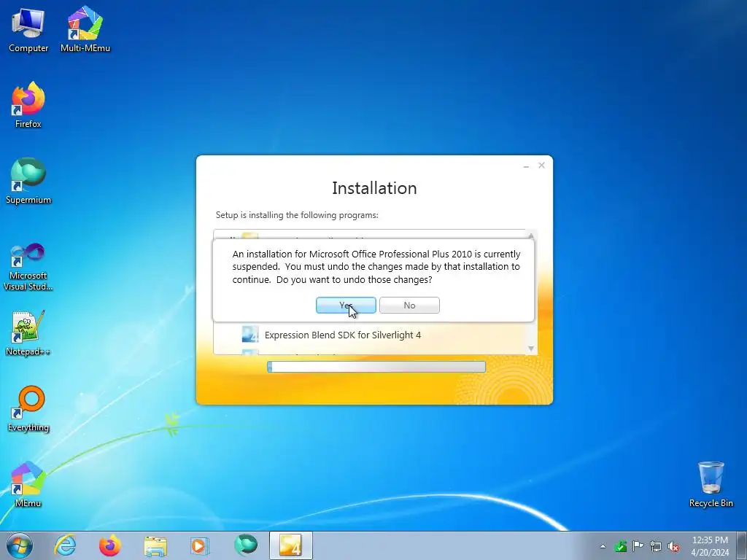Select the Firefox desktop shortcut
747x560 pixels.
click(x=28, y=105)
